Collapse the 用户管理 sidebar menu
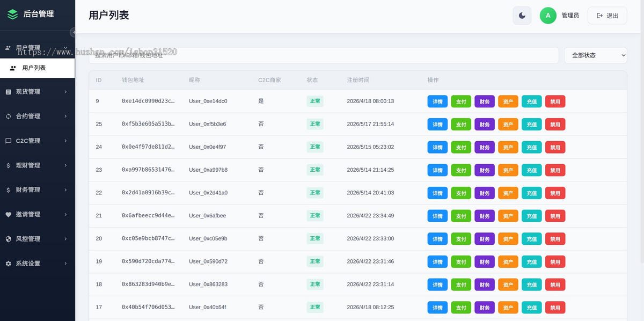 pos(38,48)
